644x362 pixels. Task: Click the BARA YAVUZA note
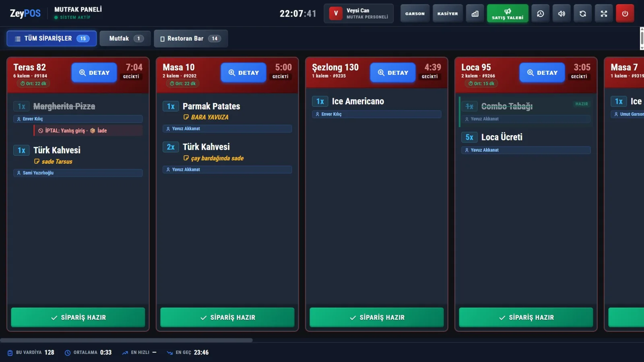point(206,117)
